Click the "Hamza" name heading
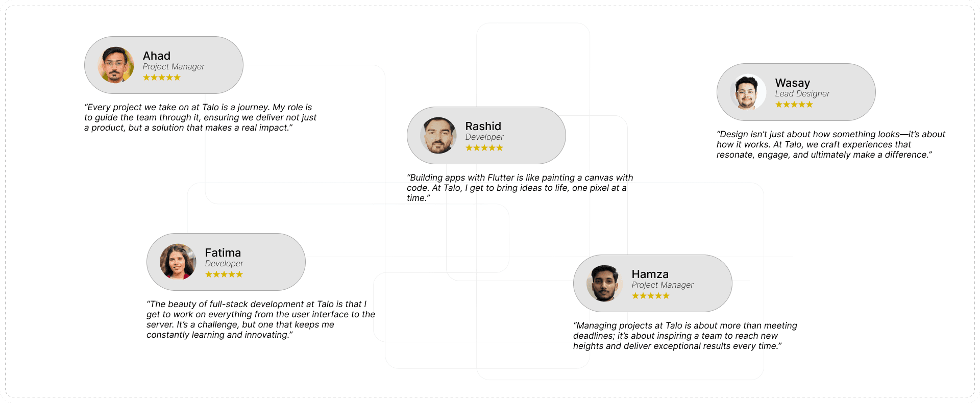The height and width of the screenshot is (403, 980). [x=650, y=274]
